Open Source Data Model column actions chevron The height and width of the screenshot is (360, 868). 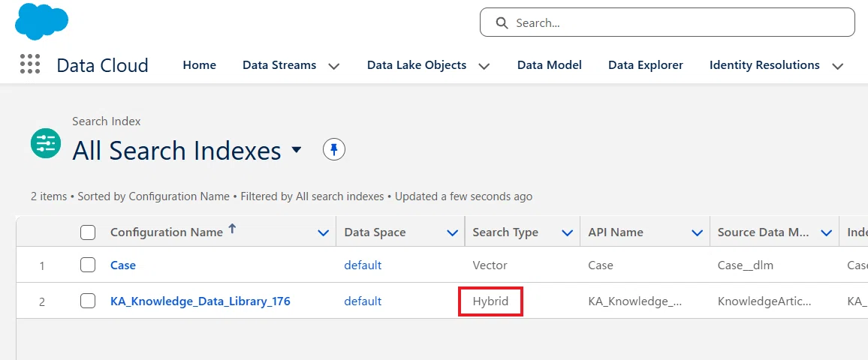[827, 233]
